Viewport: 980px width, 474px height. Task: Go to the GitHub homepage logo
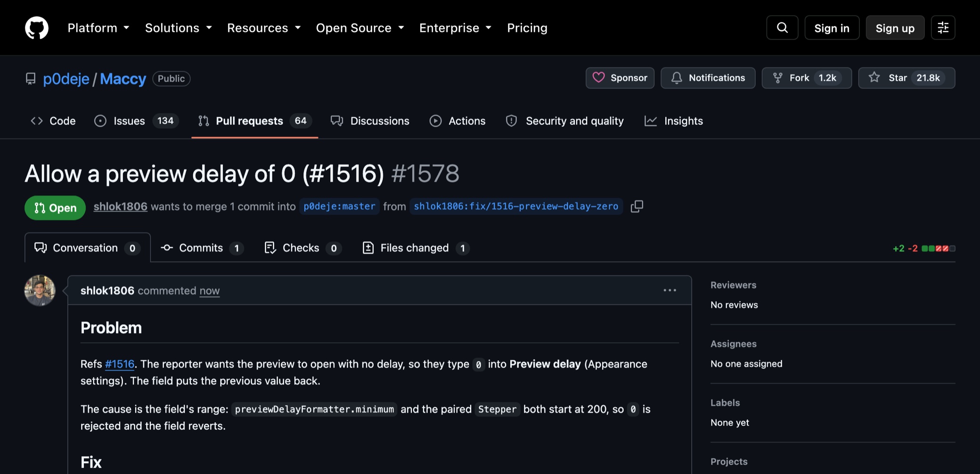click(x=37, y=28)
